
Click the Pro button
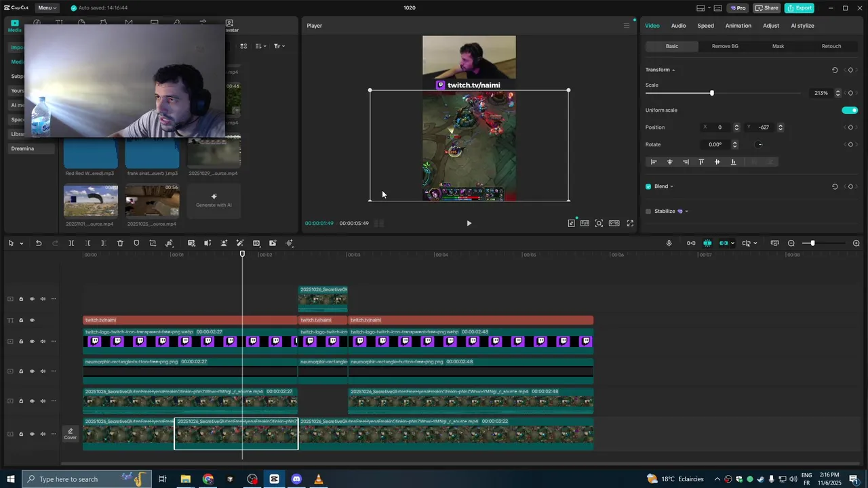tap(738, 8)
